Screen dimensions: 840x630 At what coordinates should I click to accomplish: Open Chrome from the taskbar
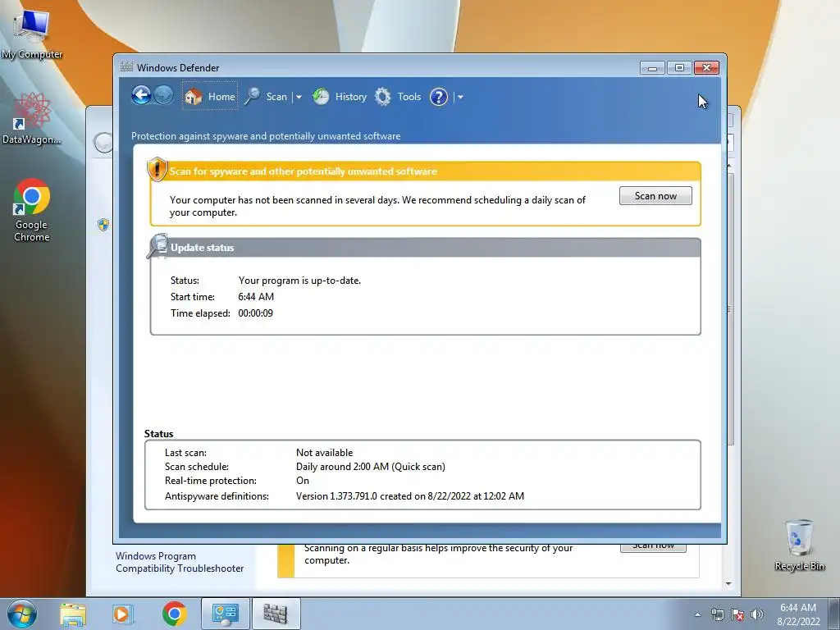point(174,614)
